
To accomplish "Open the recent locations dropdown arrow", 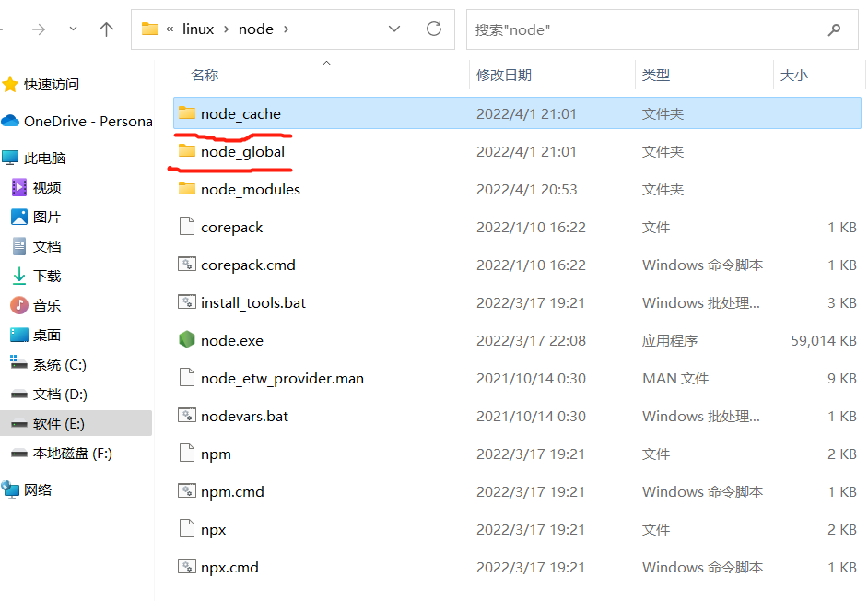I will pos(73,29).
